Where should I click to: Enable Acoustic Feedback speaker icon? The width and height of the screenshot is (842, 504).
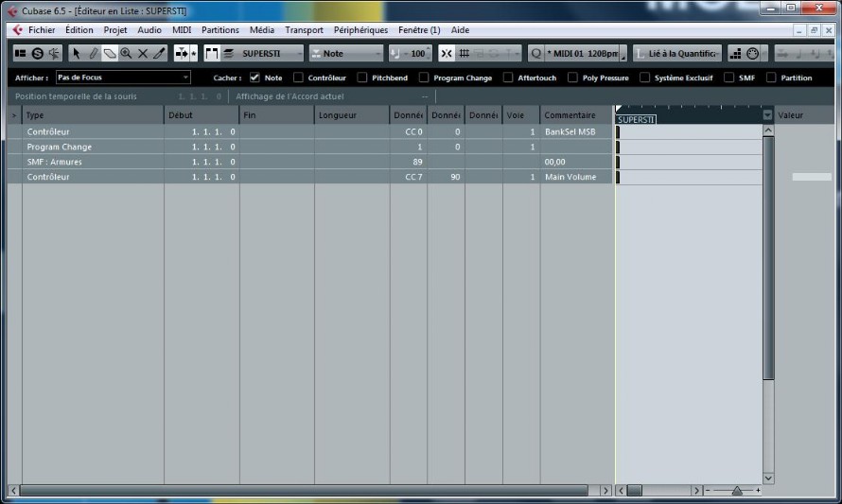point(54,53)
